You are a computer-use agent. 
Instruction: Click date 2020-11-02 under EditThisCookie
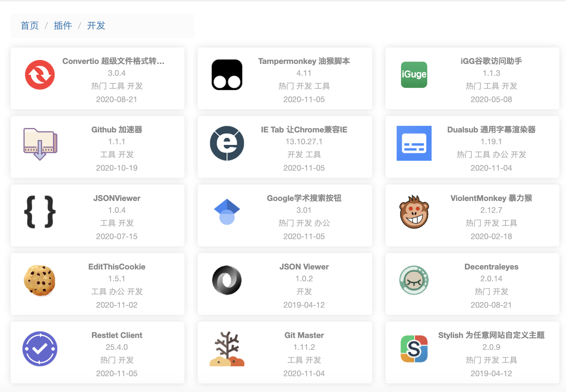click(x=117, y=305)
